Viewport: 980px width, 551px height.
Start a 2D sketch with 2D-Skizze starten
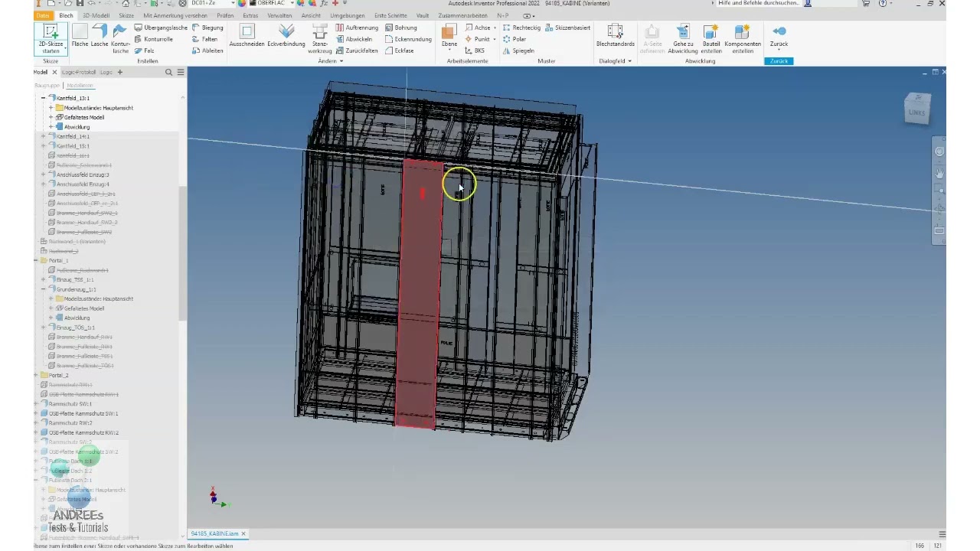click(51, 38)
